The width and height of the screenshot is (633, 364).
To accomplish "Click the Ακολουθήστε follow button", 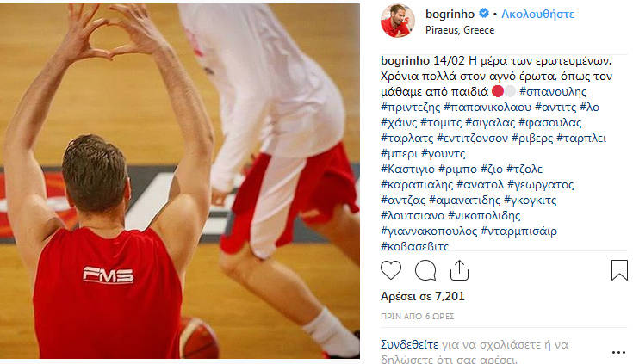I will (537, 14).
